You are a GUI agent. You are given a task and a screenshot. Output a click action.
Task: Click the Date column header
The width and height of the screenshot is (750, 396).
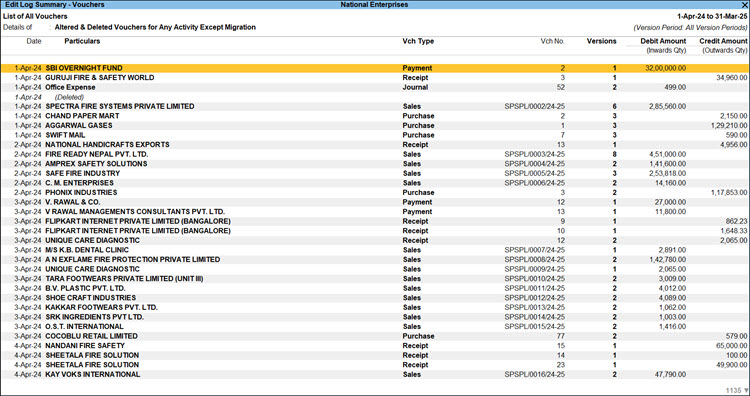click(34, 41)
